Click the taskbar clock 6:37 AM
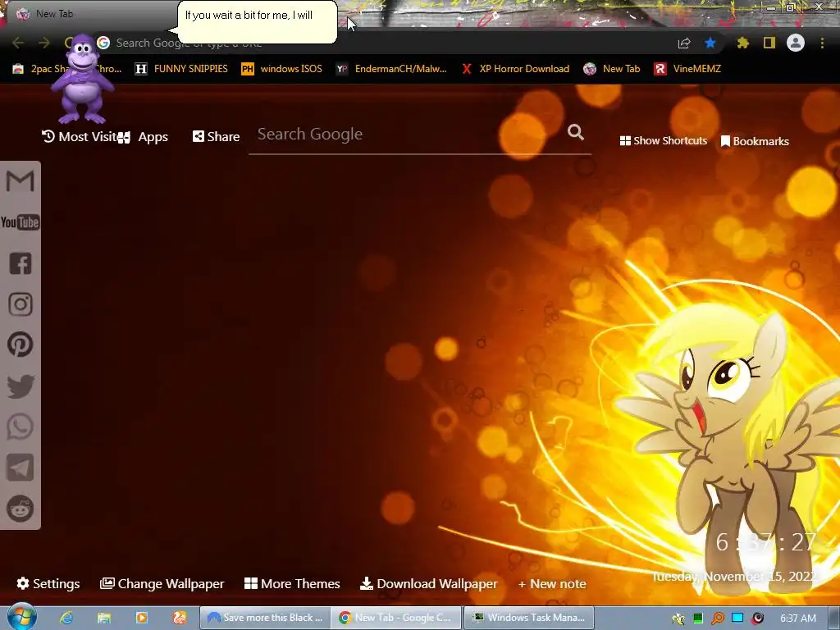The height and width of the screenshot is (630, 840). click(x=798, y=619)
